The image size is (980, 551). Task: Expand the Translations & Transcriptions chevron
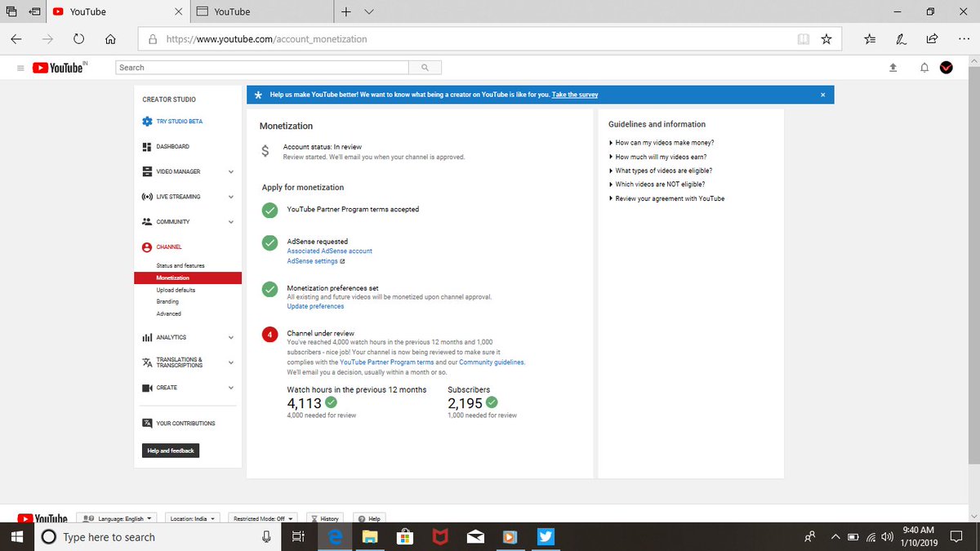coord(231,362)
